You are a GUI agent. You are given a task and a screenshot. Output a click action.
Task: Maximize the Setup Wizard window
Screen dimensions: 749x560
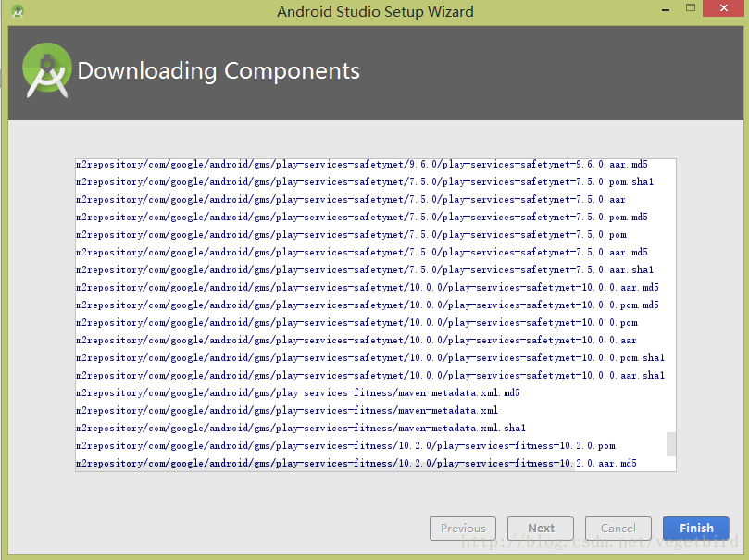click(x=691, y=8)
